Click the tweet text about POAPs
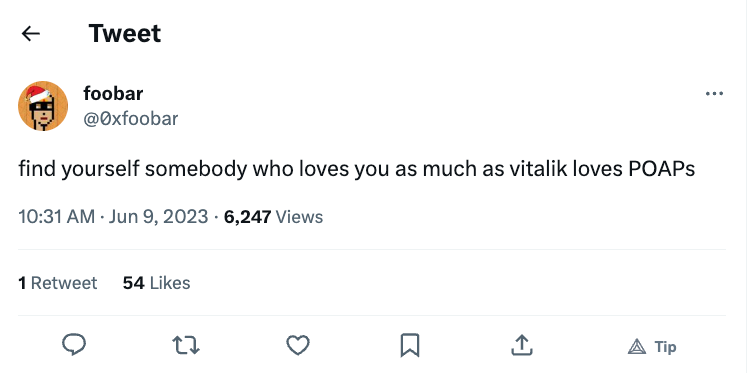The image size is (747, 373). click(x=357, y=169)
